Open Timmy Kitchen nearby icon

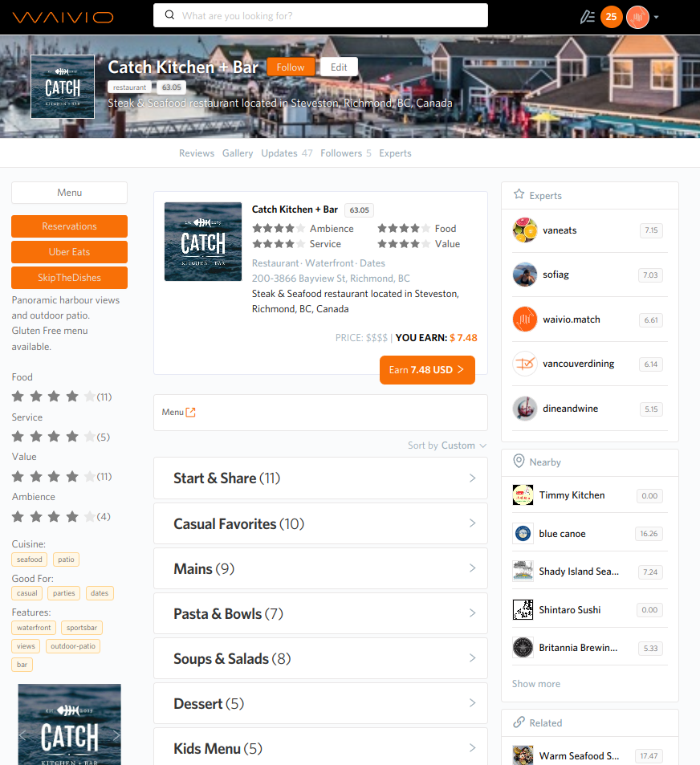[523, 495]
